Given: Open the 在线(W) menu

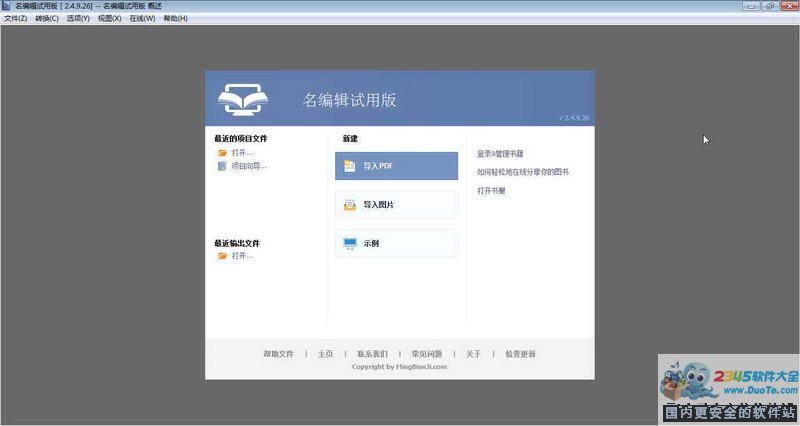Looking at the screenshot, I should [x=142, y=18].
